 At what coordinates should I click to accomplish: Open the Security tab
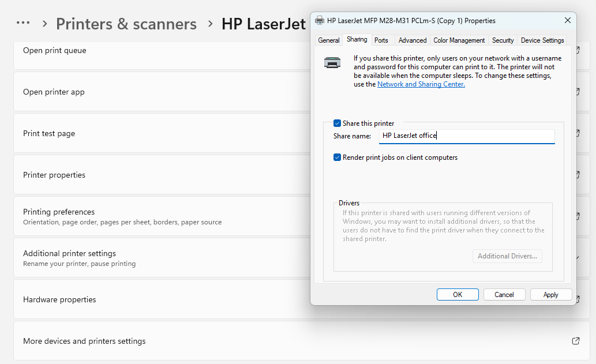tap(503, 40)
